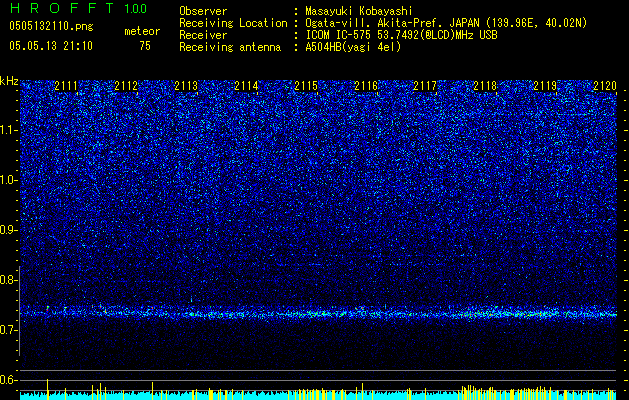Click the 2111 time marker
The height and width of the screenshot is (400, 629).
click(66, 86)
